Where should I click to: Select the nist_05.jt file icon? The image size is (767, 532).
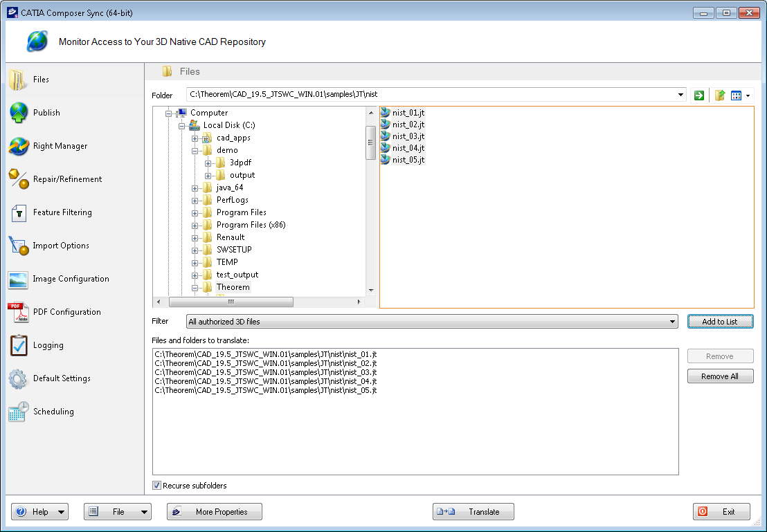click(386, 159)
